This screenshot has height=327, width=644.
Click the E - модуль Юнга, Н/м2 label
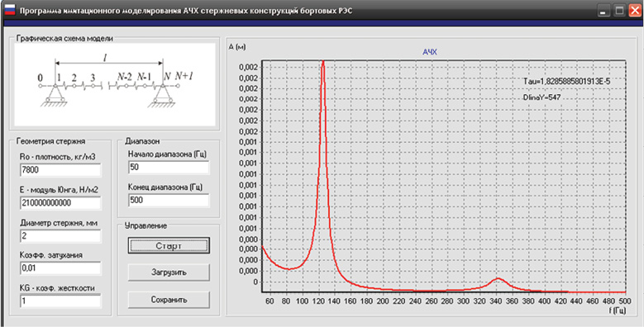pos(58,189)
